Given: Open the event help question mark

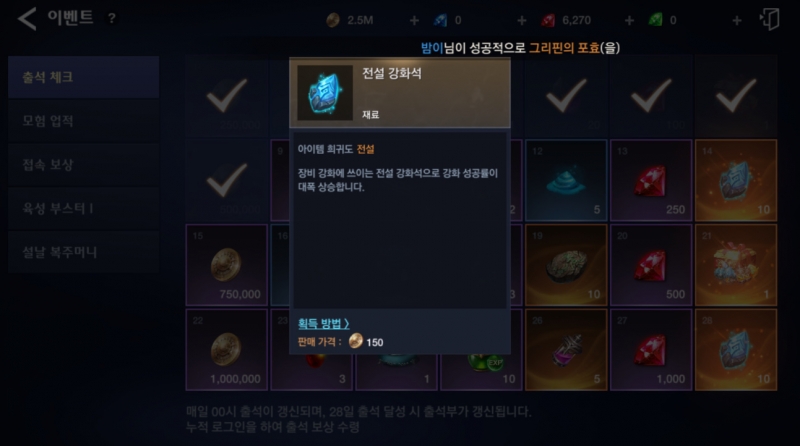Looking at the screenshot, I should [112, 19].
